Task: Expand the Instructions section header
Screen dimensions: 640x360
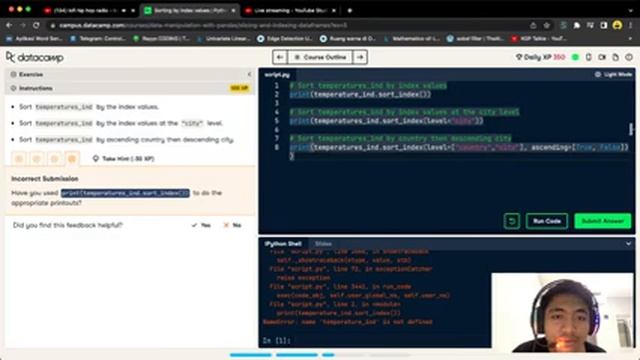Action: (130, 88)
